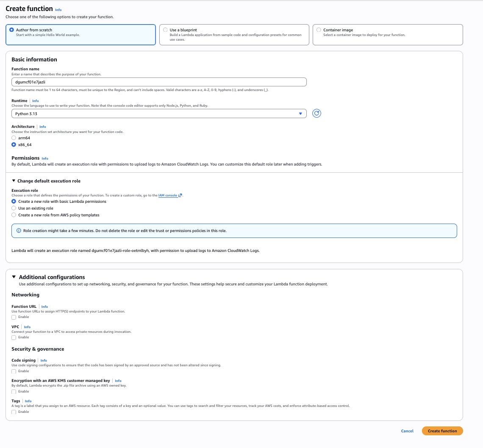Screen dimensions: 483x448
Task: Click Info beside the Runtime label
Action: pos(36,101)
